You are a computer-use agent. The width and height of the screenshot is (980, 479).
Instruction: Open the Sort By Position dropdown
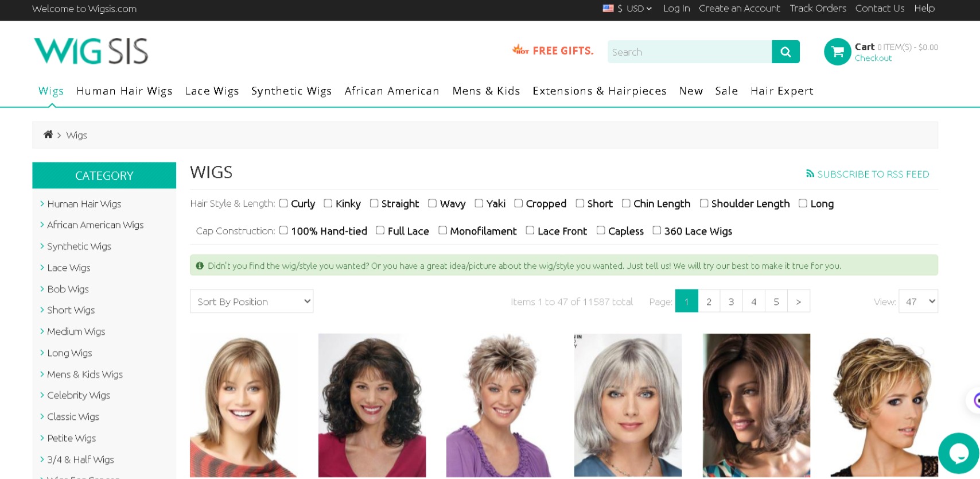pyautogui.click(x=251, y=302)
